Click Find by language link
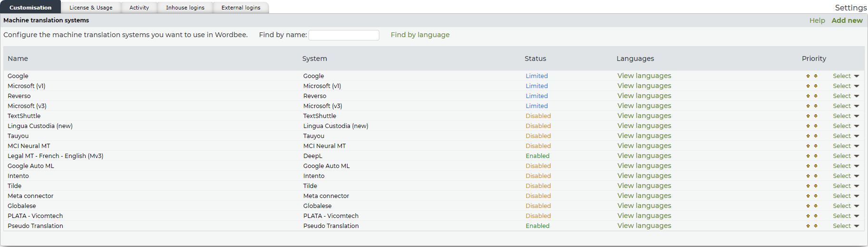The image size is (868, 247). (420, 35)
